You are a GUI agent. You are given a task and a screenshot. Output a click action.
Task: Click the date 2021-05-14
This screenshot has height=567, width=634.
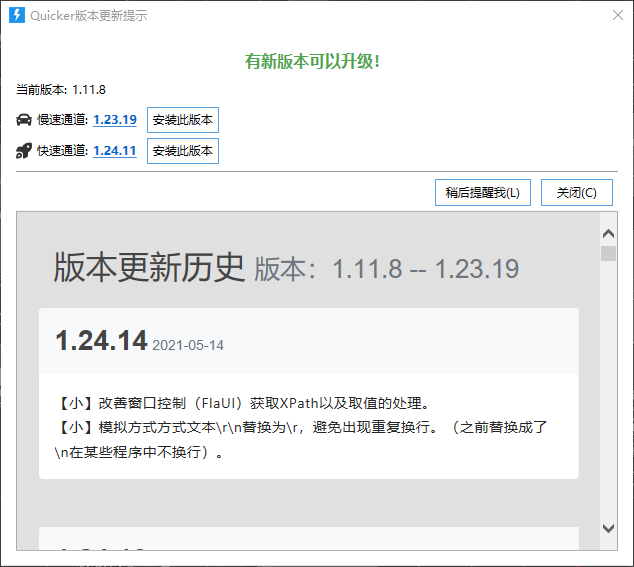[188, 345]
